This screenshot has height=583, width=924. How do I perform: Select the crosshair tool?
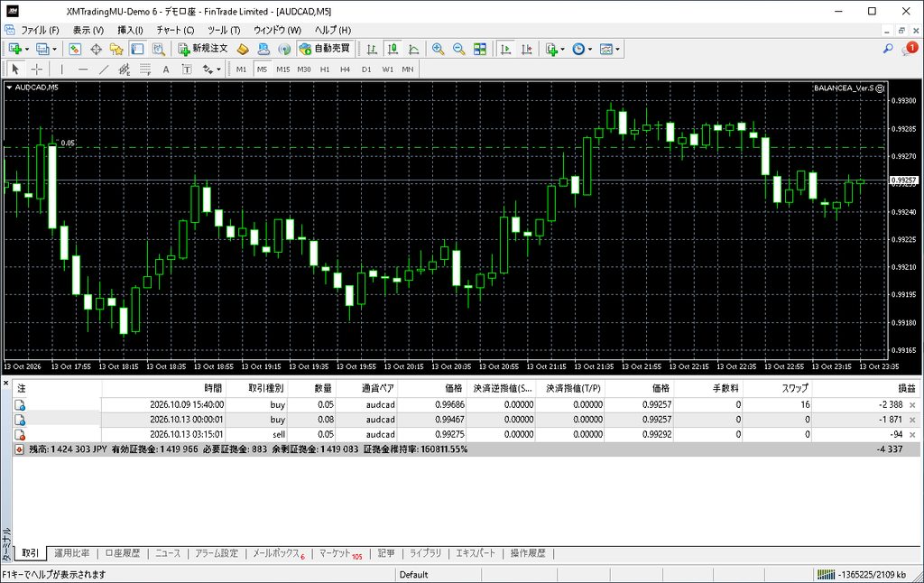[36, 69]
